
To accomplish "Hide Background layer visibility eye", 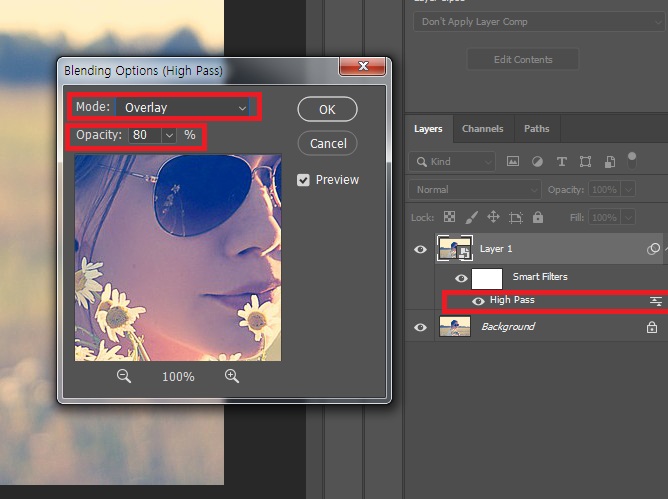I will (420, 327).
